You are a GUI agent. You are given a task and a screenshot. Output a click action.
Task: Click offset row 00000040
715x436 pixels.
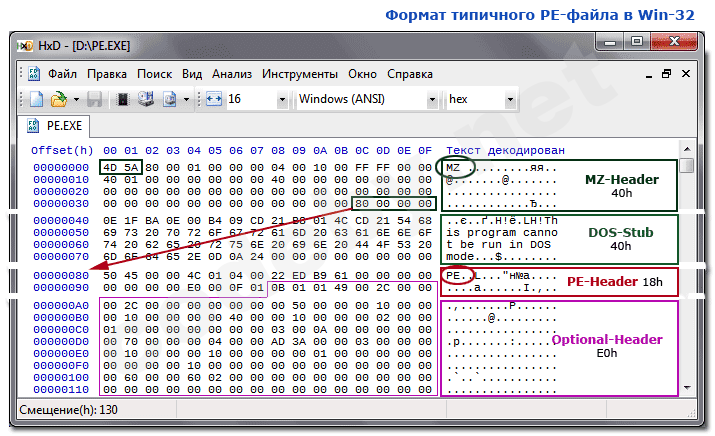(61, 221)
